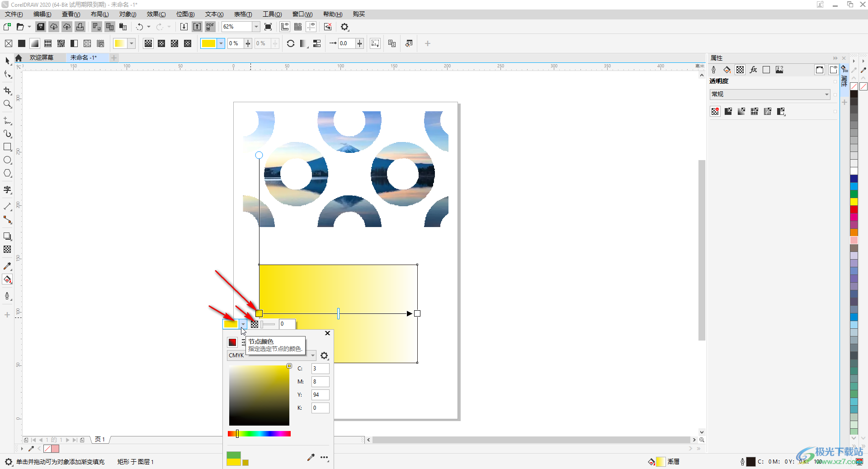Image resolution: width=868 pixels, height=469 pixels.
Task: Close the node color popup
Action: pos(327,333)
